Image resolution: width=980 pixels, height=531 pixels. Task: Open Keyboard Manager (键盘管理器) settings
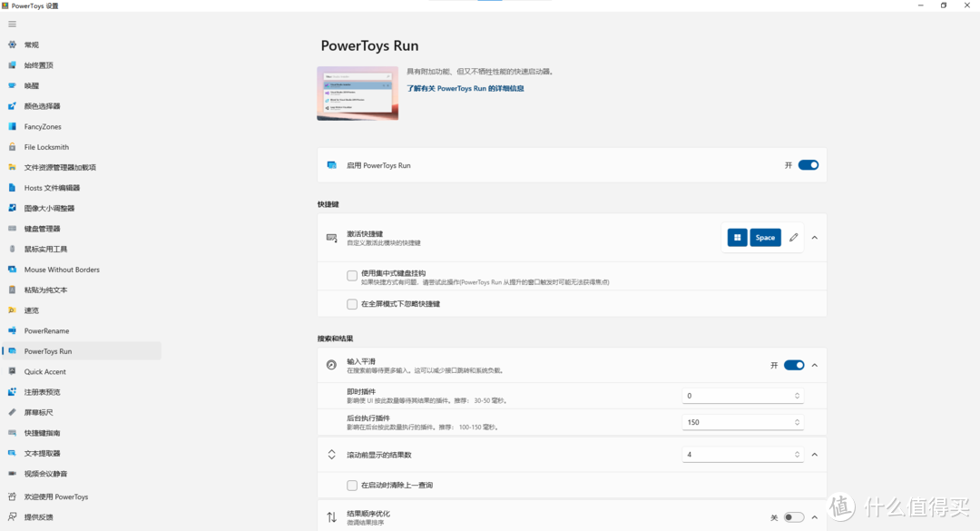click(x=47, y=228)
